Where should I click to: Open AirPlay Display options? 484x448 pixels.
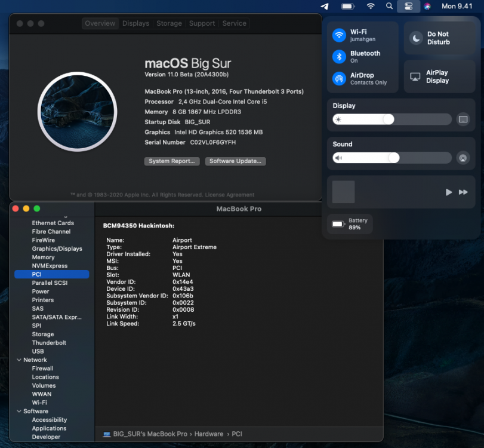(x=439, y=76)
